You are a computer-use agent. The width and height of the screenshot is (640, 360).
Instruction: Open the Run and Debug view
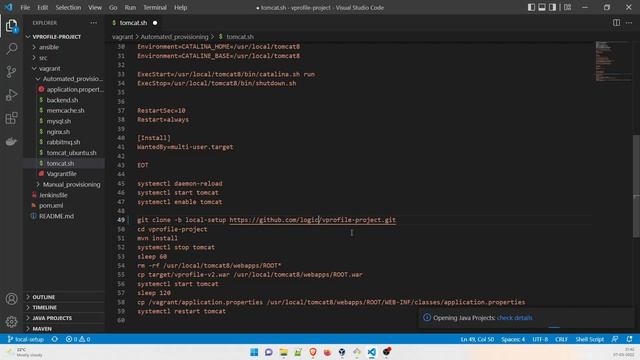[11, 95]
